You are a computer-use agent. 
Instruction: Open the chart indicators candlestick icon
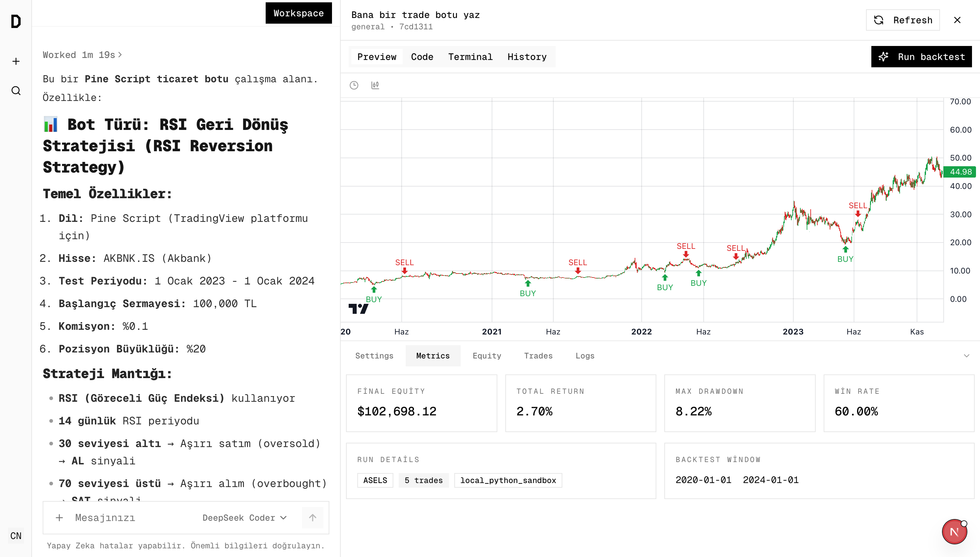tap(375, 85)
